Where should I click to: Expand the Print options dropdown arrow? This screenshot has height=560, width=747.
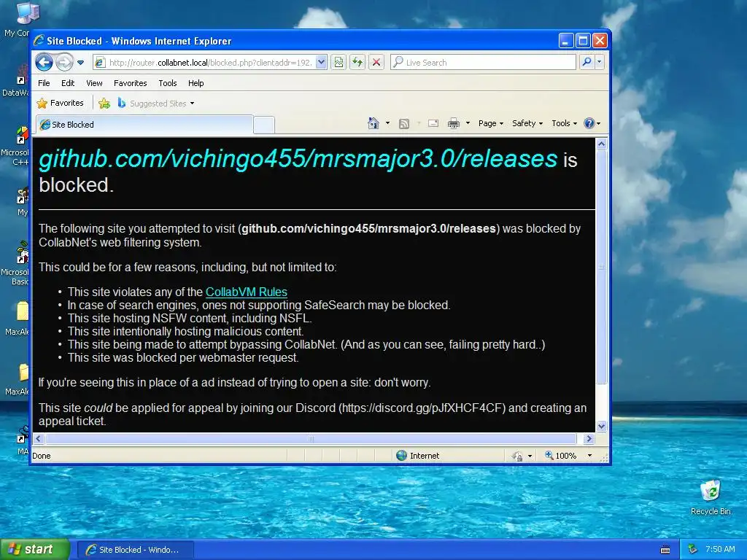pos(468,123)
